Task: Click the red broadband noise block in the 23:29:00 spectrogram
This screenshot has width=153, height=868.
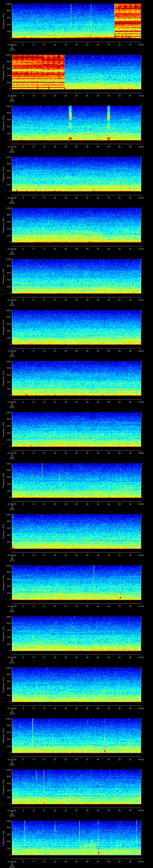Action: pyautogui.click(x=128, y=21)
